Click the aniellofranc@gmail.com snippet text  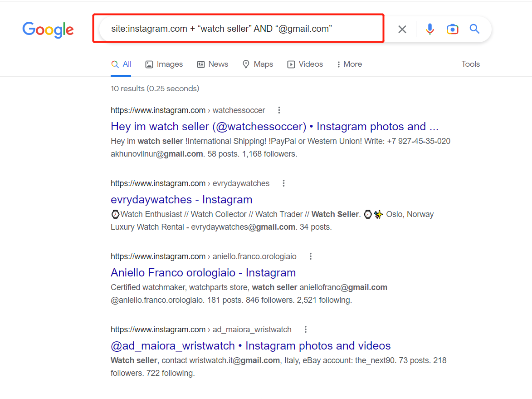343,287
